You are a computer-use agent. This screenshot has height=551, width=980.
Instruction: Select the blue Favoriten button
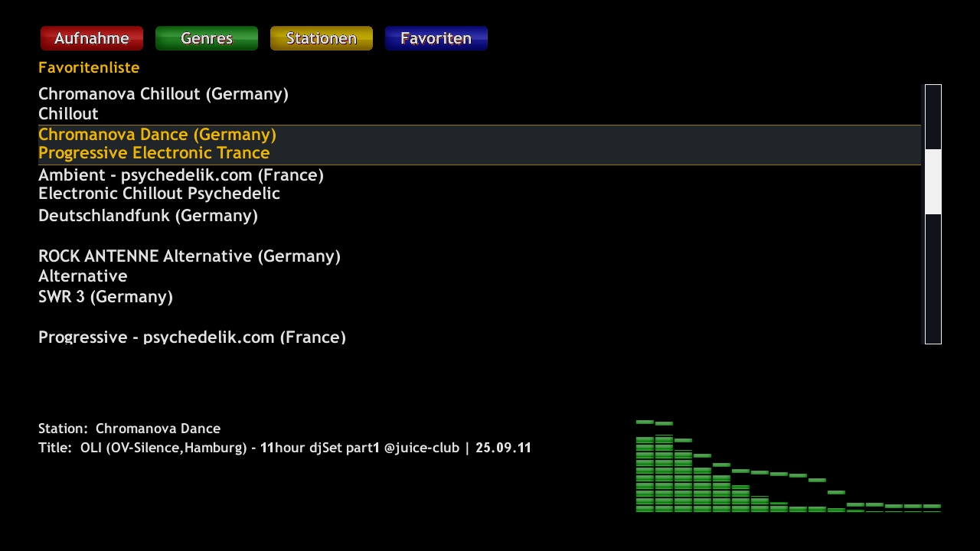pyautogui.click(x=436, y=38)
